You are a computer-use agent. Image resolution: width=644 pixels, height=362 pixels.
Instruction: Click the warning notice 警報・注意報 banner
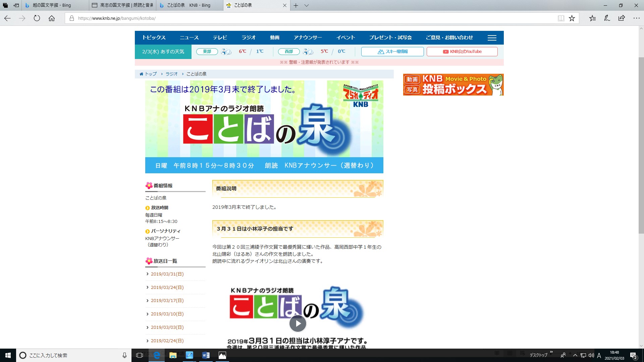[x=319, y=62]
